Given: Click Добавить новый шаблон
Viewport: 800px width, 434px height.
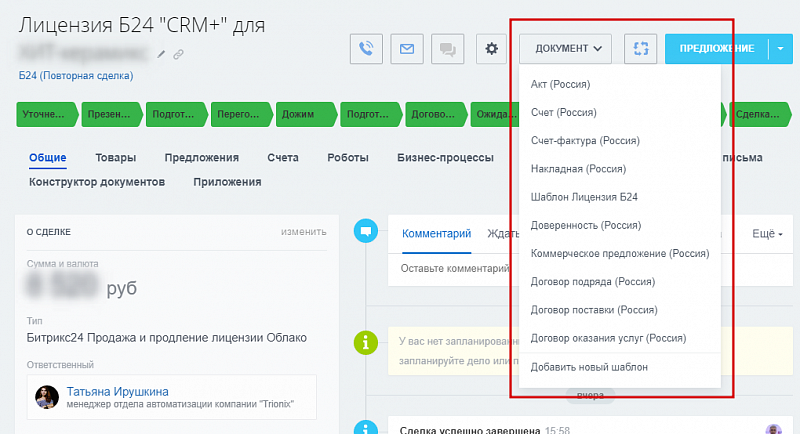Looking at the screenshot, I should pos(589,367).
